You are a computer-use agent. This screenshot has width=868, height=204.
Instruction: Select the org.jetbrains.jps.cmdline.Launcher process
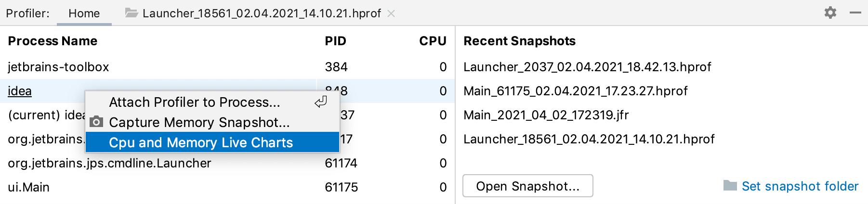pyautogui.click(x=227, y=163)
